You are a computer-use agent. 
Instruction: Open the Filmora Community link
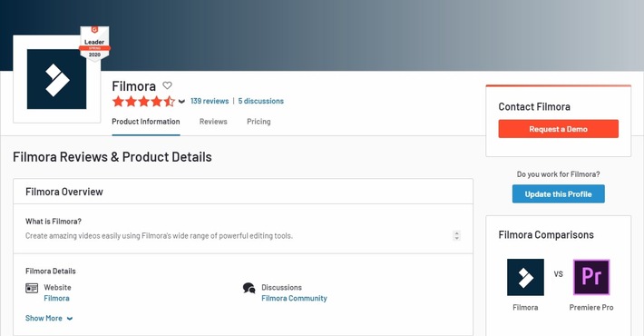pyautogui.click(x=294, y=298)
